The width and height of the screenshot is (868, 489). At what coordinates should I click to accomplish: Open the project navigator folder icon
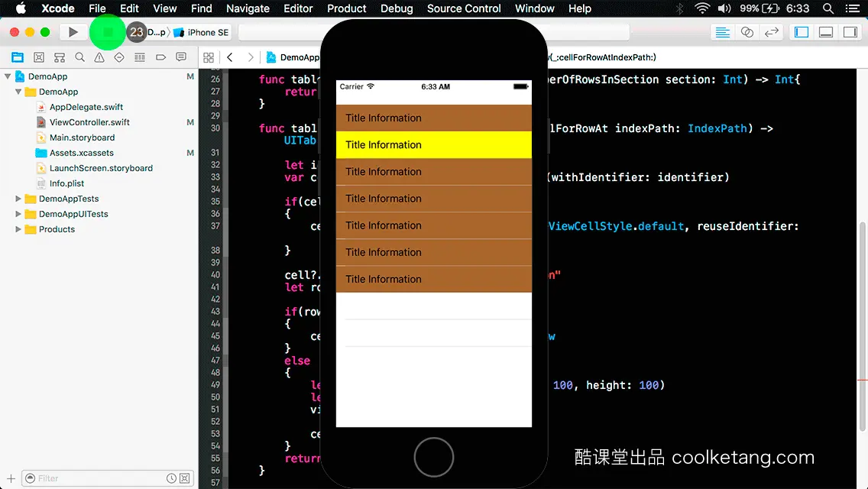18,57
